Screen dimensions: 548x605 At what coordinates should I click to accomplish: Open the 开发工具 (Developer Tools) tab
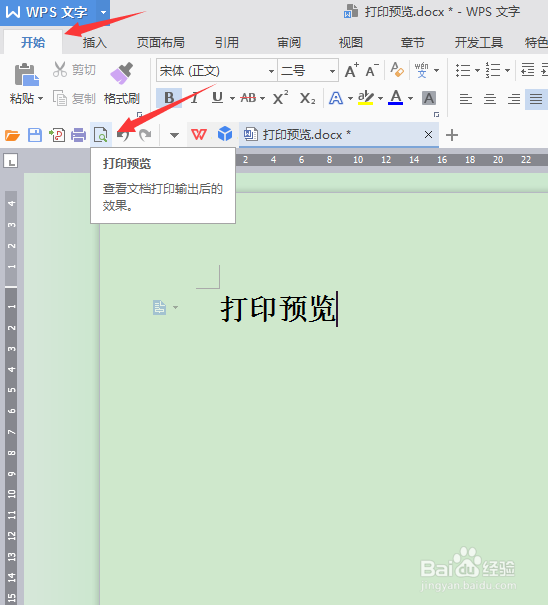click(479, 42)
